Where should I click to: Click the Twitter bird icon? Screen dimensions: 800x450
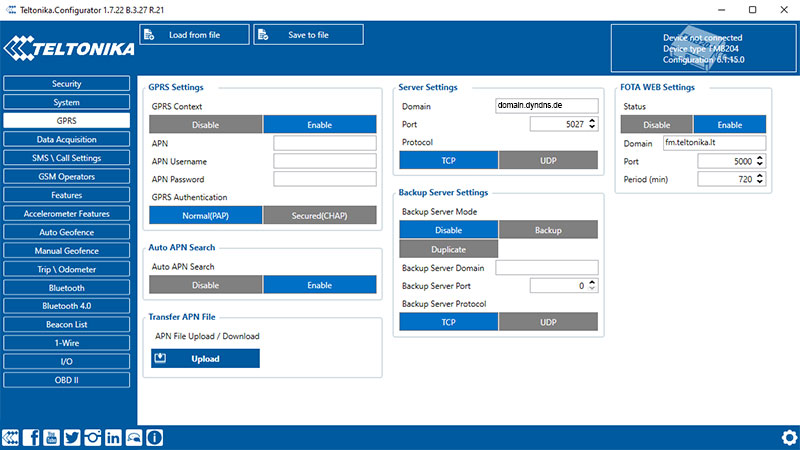(72, 438)
